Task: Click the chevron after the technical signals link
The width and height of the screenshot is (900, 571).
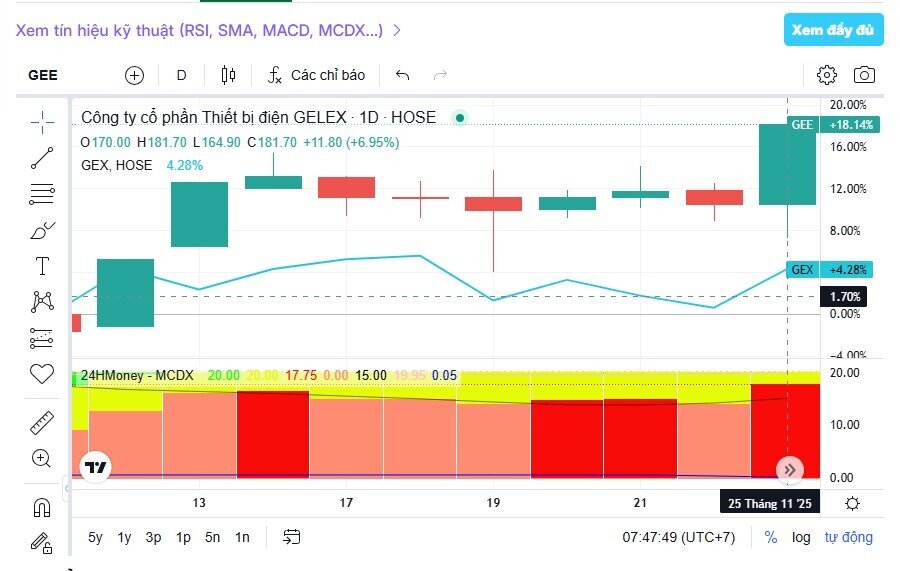Action: point(397,30)
